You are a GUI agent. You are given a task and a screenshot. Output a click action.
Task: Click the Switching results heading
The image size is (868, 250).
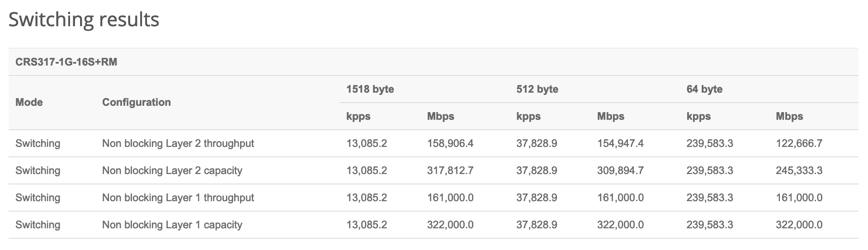click(84, 20)
